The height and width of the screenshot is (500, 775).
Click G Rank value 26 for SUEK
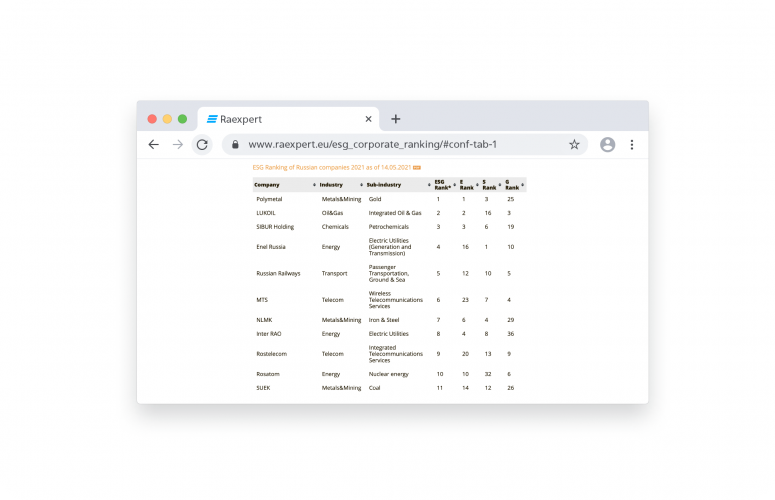point(511,388)
